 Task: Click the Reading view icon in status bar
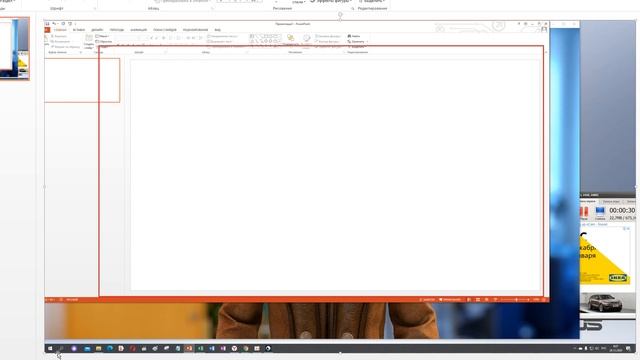487,300
